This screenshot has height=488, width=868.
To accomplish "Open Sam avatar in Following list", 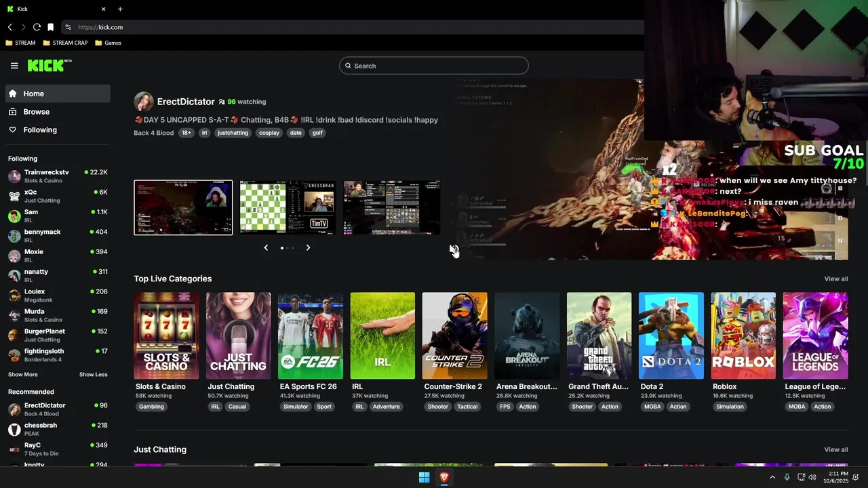I will 14,216.
